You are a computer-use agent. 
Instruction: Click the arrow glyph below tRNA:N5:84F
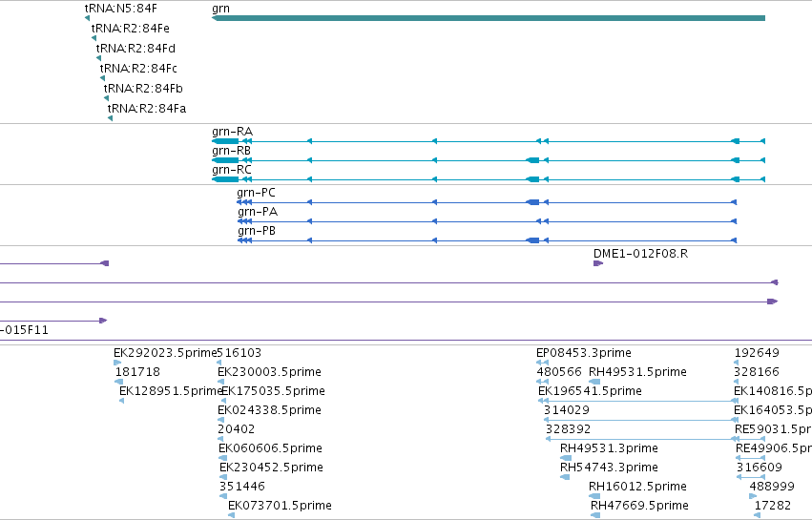tap(88, 18)
